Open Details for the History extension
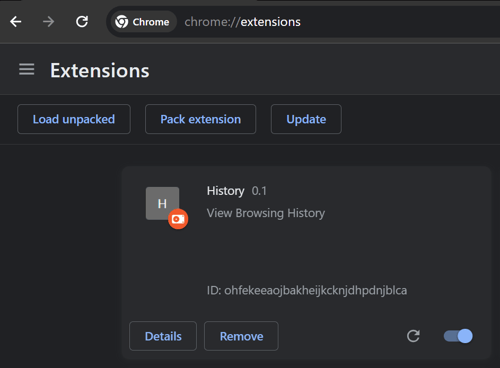The image size is (500, 368). pyautogui.click(x=163, y=336)
